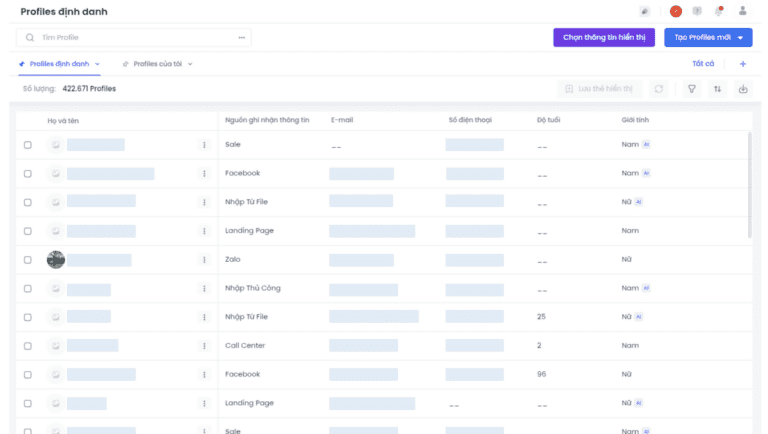Click the Chọn thông tin hiển thị button

pyautogui.click(x=604, y=38)
